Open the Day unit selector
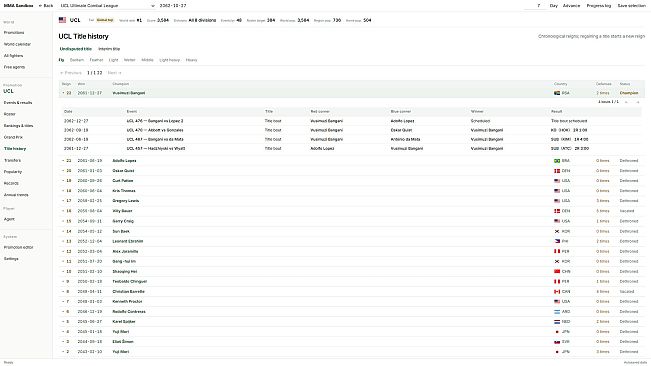This screenshot has width=651, height=366. tap(553, 5)
